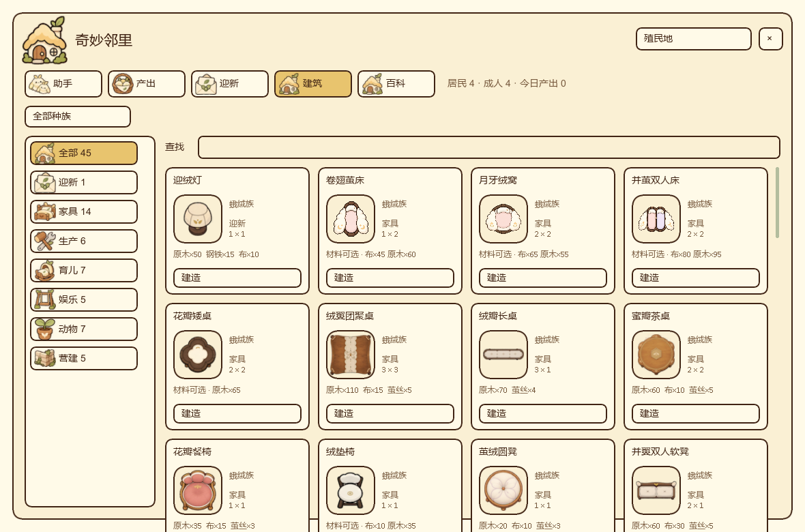Open the 产出 tab
Viewport: 805px width, 532px height.
146,84
